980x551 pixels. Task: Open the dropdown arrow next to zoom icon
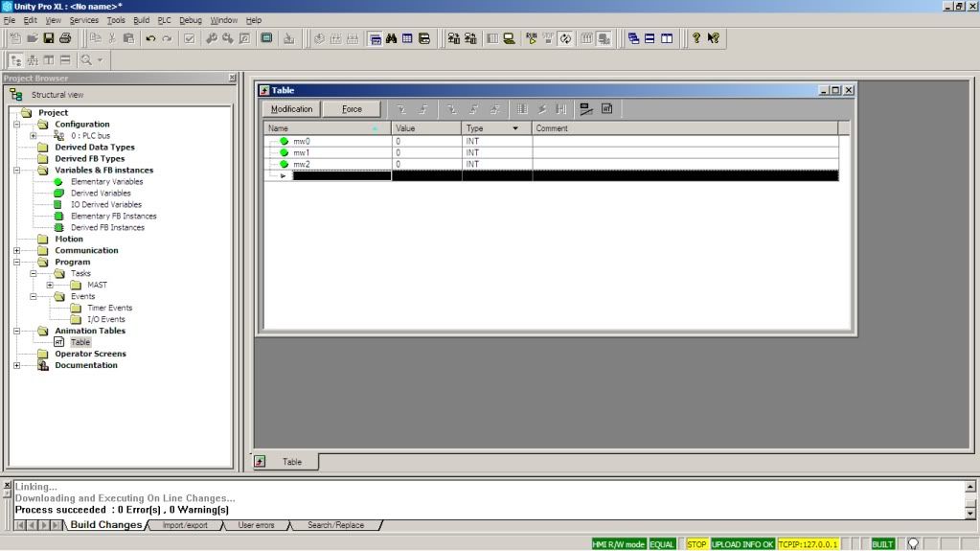100,60
